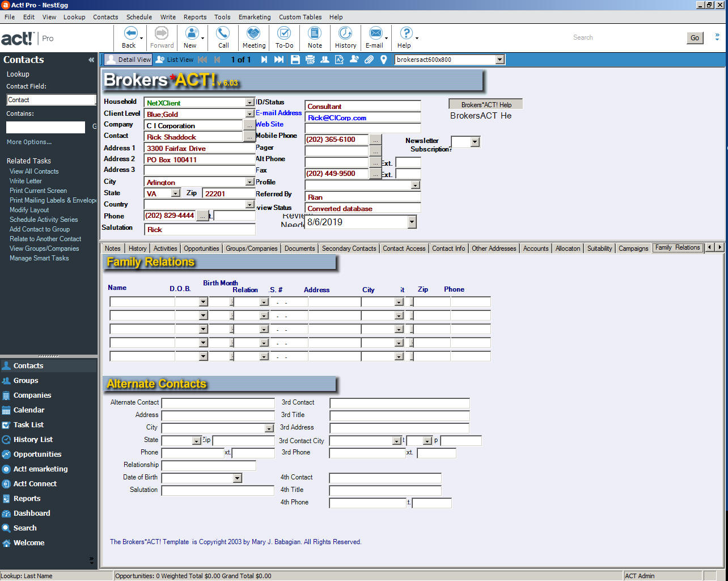Open Task List in the navigation pane

[x=28, y=425]
